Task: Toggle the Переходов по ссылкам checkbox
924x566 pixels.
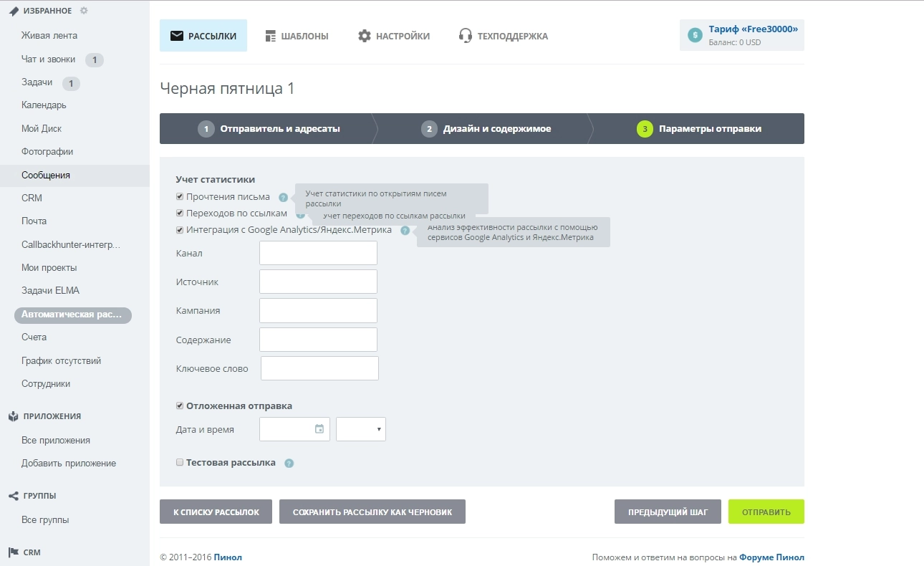Action: [x=180, y=213]
